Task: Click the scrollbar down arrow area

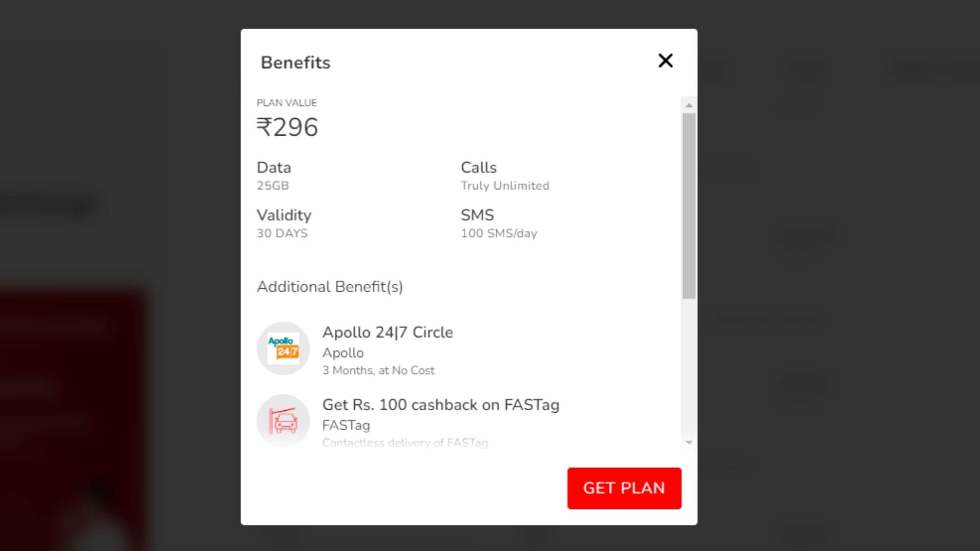Action: click(689, 442)
